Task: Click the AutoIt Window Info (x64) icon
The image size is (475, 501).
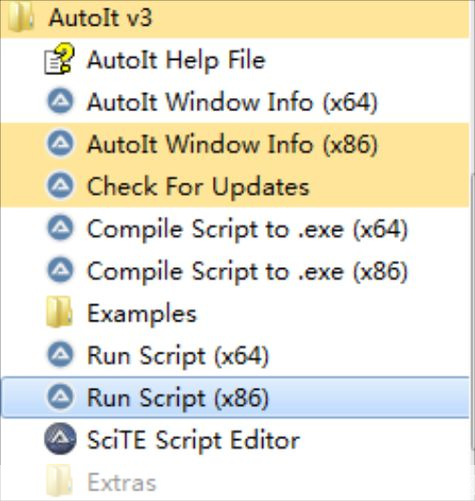Action: click(60, 101)
